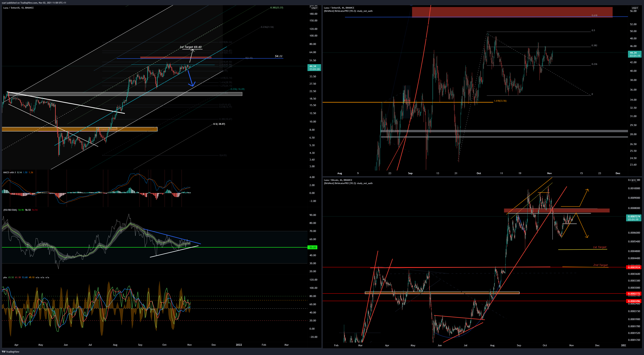Click the green 50.00 RSI level label
The width and height of the screenshot is (644, 355).
coord(313,247)
